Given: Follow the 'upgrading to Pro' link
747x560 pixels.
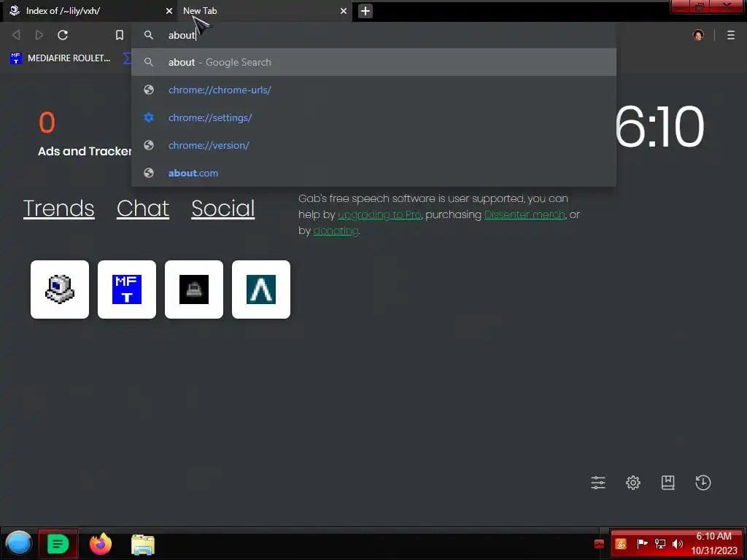Looking at the screenshot, I should click(379, 215).
